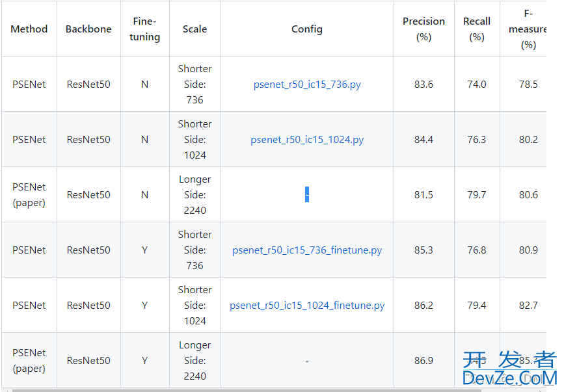
Task: Click the Method cell in the 83.6 precision row
Action: pos(29,85)
